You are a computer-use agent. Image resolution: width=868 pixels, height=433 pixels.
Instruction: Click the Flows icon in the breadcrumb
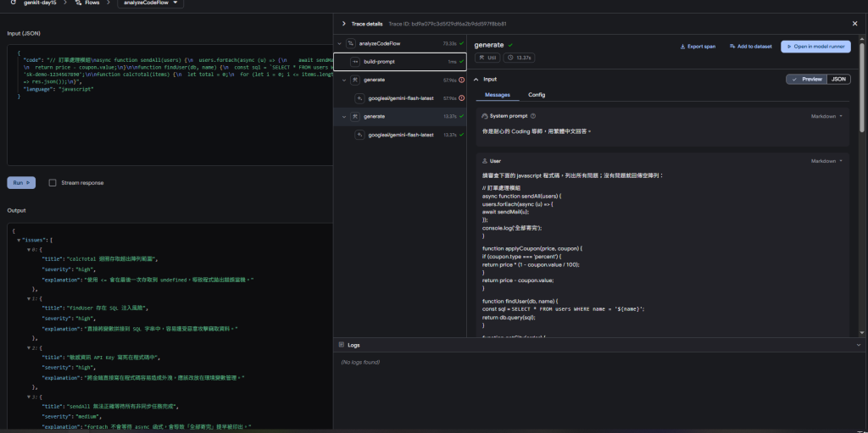78,3
